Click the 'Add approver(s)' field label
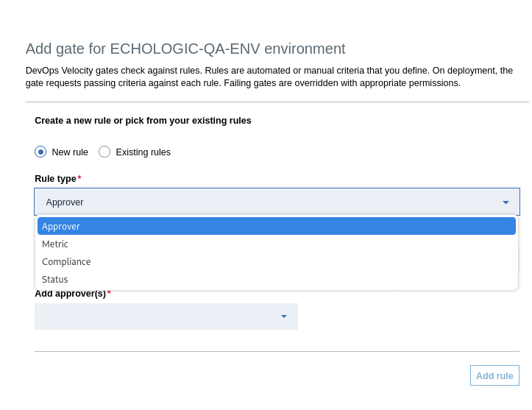532x410 pixels. pyautogui.click(x=70, y=294)
